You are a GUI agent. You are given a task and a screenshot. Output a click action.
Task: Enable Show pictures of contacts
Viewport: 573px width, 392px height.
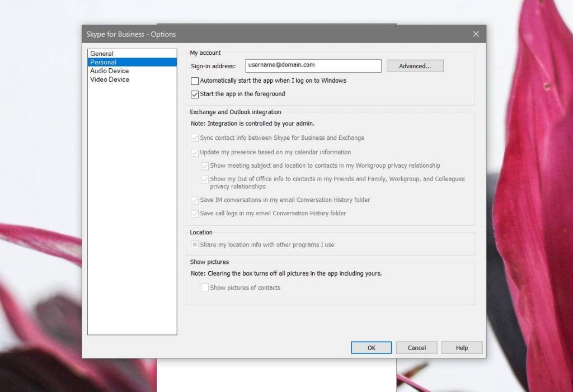click(x=205, y=288)
